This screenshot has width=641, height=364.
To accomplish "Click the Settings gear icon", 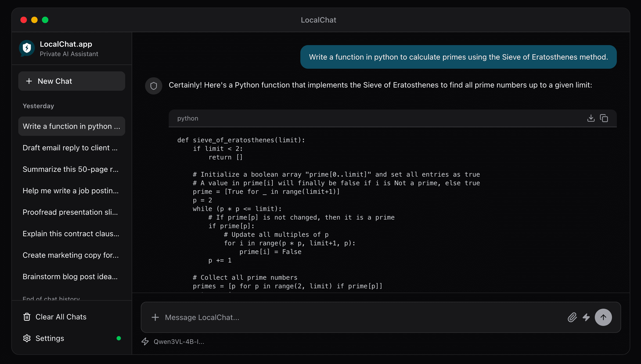I will [27, 338].
